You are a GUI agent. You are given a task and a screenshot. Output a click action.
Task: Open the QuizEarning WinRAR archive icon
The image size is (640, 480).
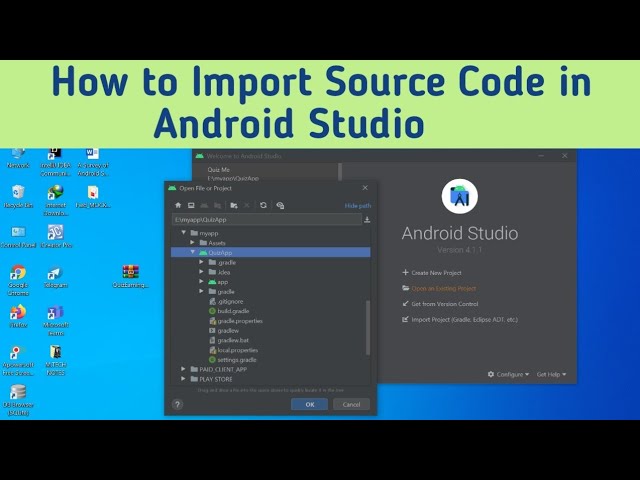(x=131, y=276)
